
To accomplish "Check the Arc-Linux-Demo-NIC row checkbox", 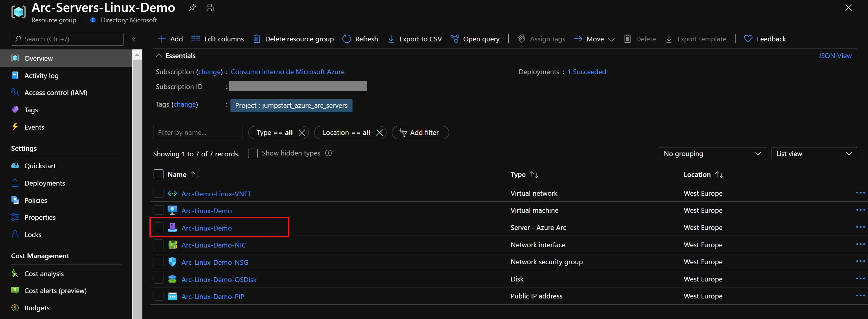I will [158, 245].
